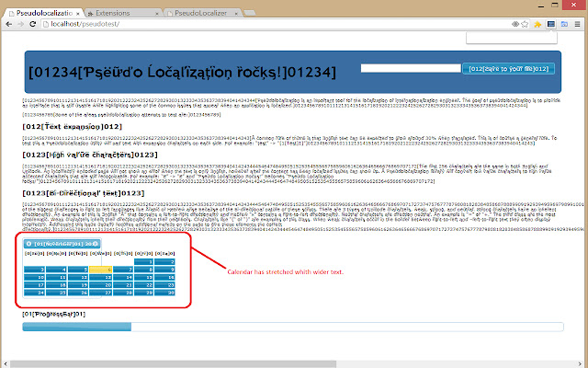The width and height of the screenshot is (588, 368).
Task: Click the eye icon in the address bar
Action: tap(515, 24)
